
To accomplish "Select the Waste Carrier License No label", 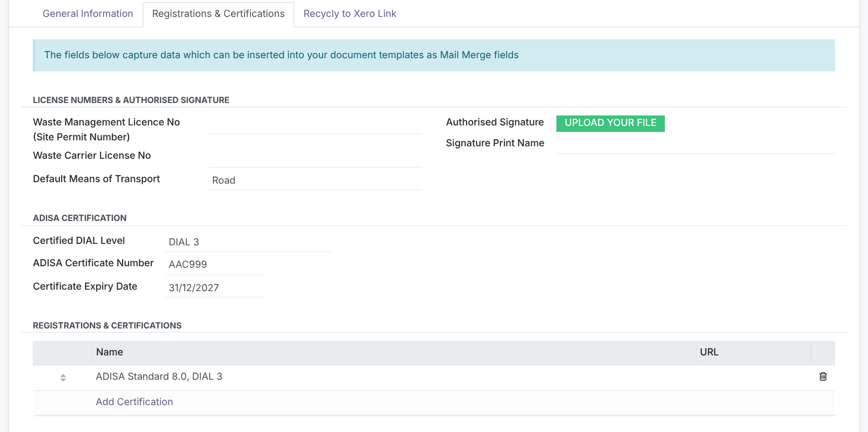I will point(92,155).
